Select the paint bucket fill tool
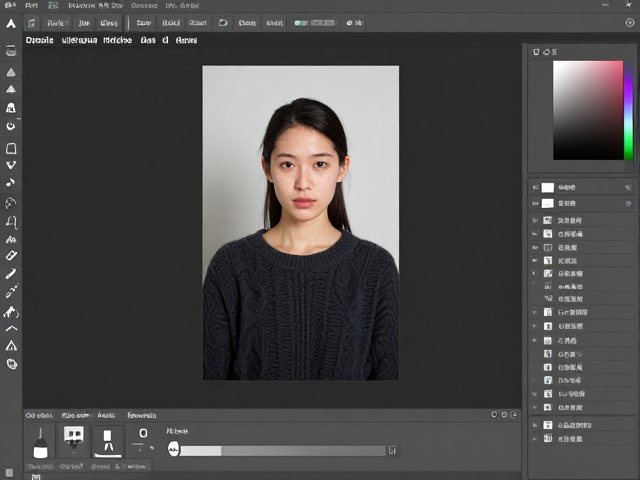The height and width of the screenshot is (480, 640). point(11,312)
